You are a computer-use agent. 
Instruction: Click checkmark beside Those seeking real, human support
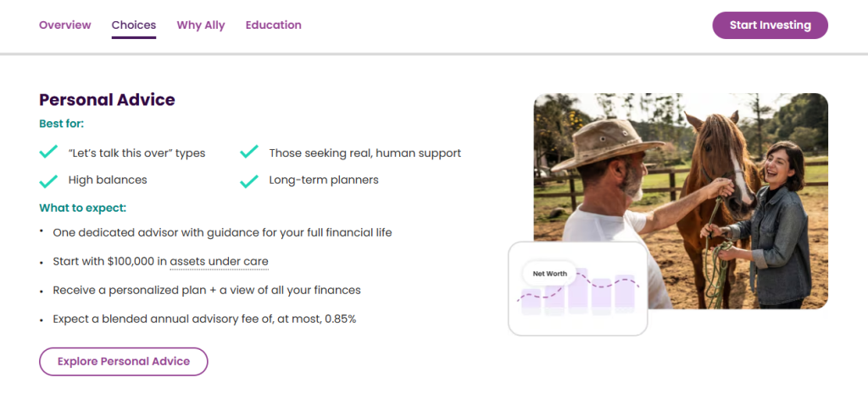point(248,153)
